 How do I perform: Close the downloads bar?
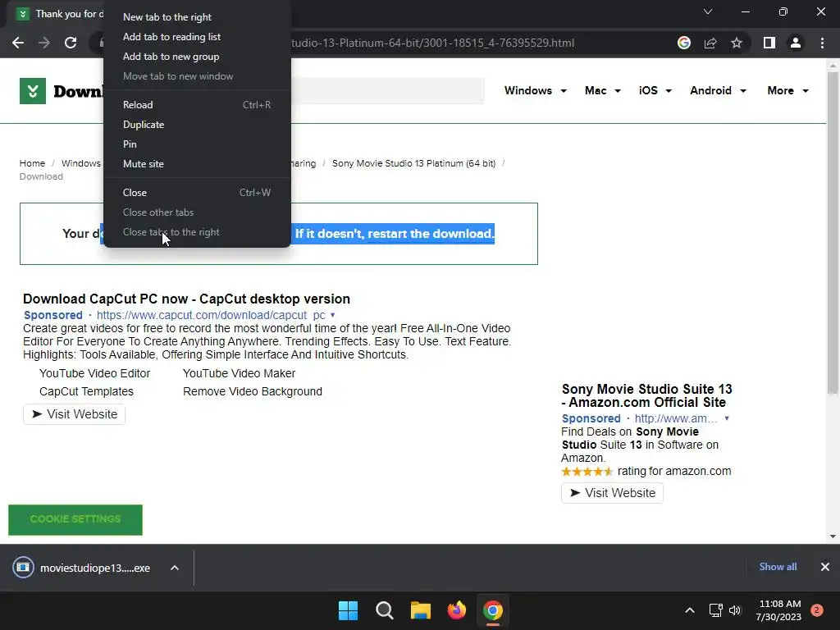click(825, 567)
